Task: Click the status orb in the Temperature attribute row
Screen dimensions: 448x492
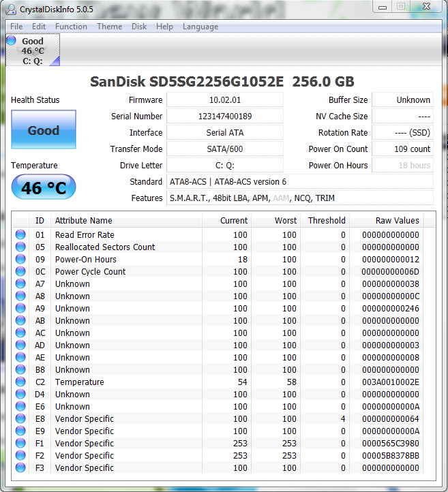Action: tap(20, 382)
